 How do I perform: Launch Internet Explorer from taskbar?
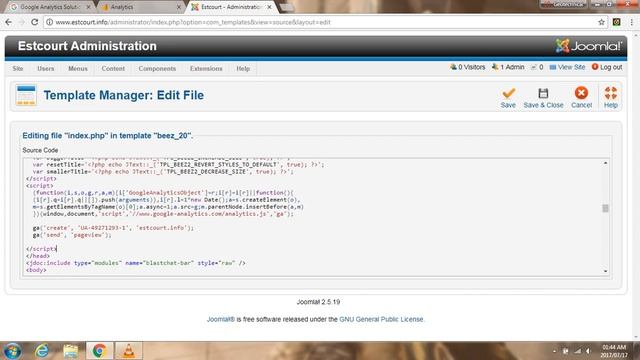coord(42,351)
